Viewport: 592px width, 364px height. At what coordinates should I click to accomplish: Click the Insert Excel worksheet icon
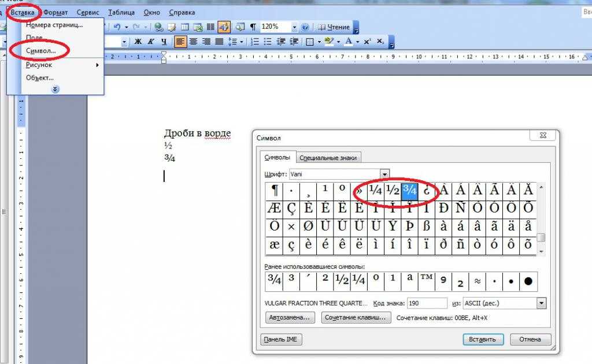[198, 27]
